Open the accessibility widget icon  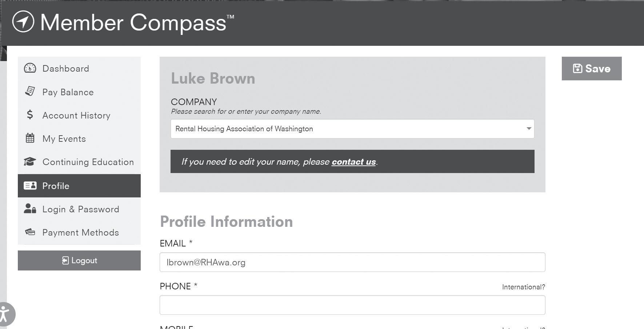4,314
